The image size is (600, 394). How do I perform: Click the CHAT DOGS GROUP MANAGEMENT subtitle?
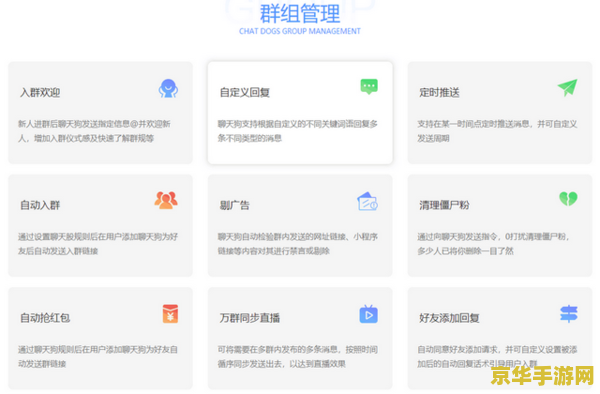click(300, 31)
